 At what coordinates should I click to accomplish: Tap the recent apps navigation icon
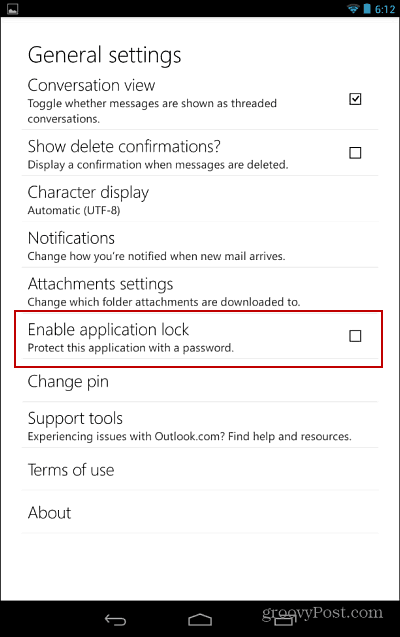(x=283, y=620)
